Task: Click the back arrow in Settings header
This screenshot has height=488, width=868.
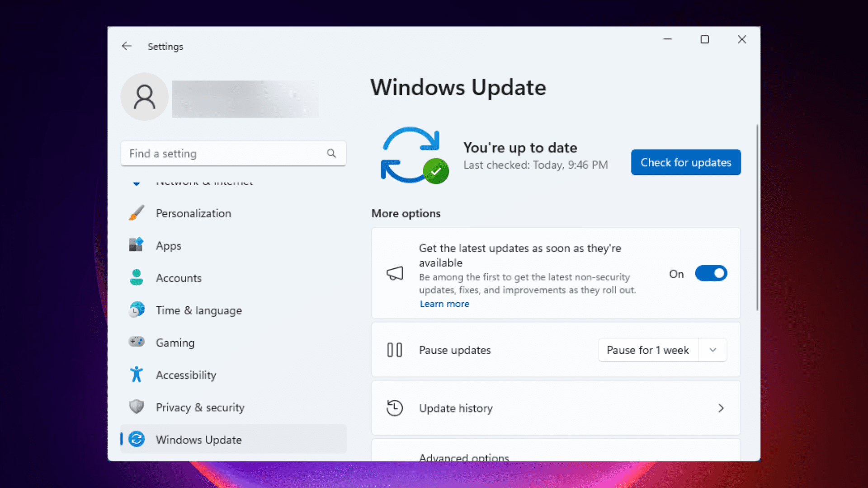Action: [127, 46]
